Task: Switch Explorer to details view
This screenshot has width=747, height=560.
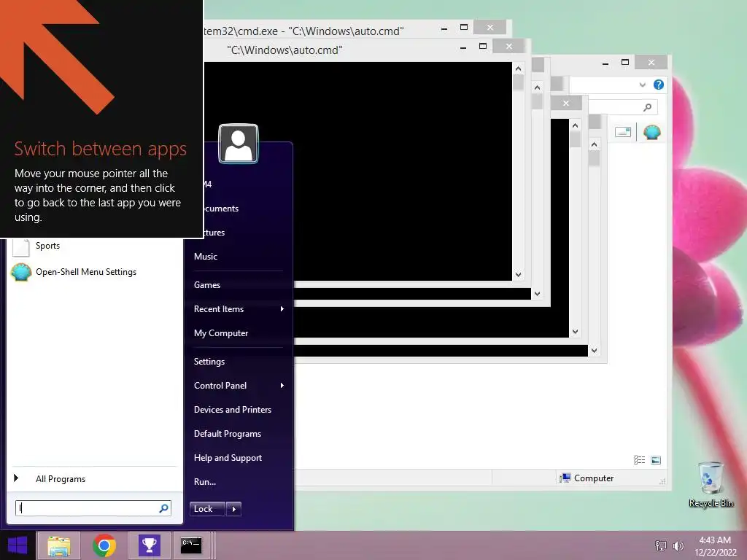Action: tap(639, 460)
